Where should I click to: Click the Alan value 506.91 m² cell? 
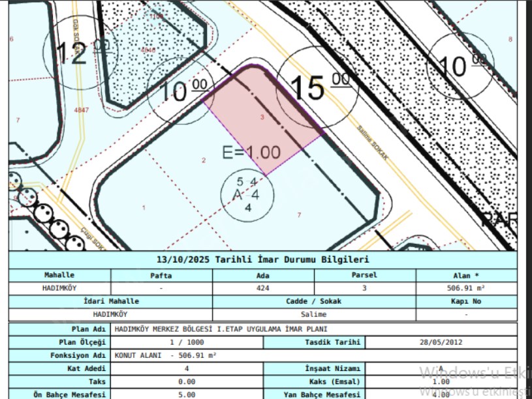[x=466, y=288]
